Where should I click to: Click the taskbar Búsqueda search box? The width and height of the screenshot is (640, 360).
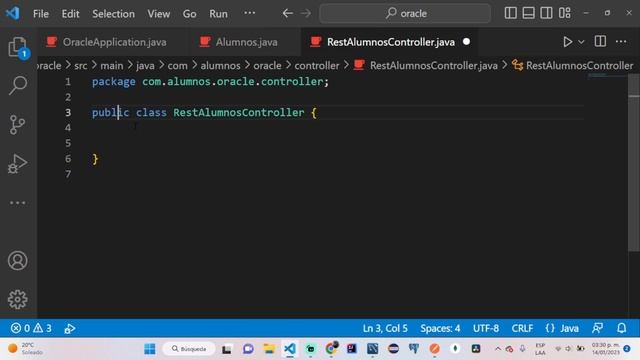click(x=189, y=349)
